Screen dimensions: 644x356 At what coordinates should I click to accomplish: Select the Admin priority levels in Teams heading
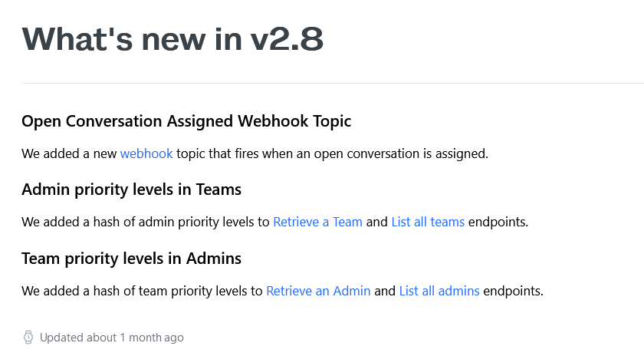pos(131,190)
